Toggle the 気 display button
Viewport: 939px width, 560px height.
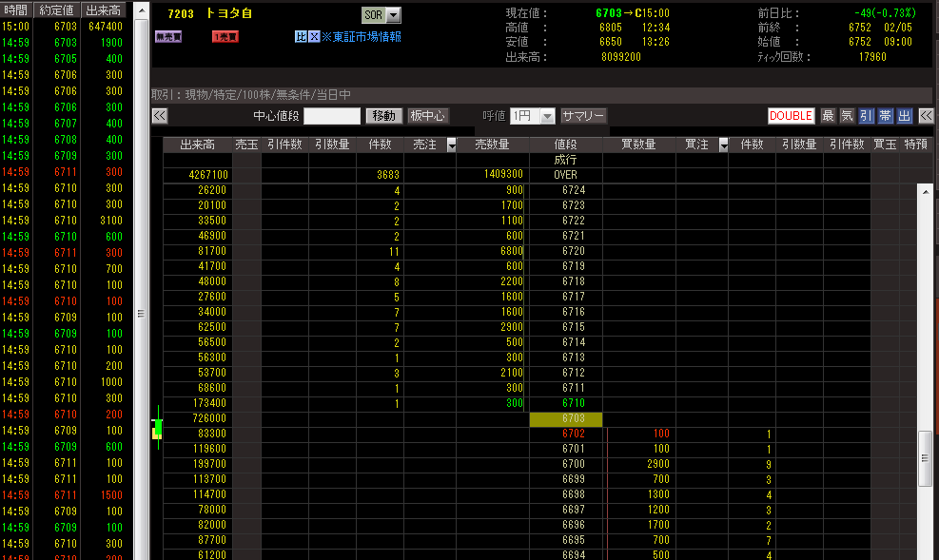tap(847, 115)
